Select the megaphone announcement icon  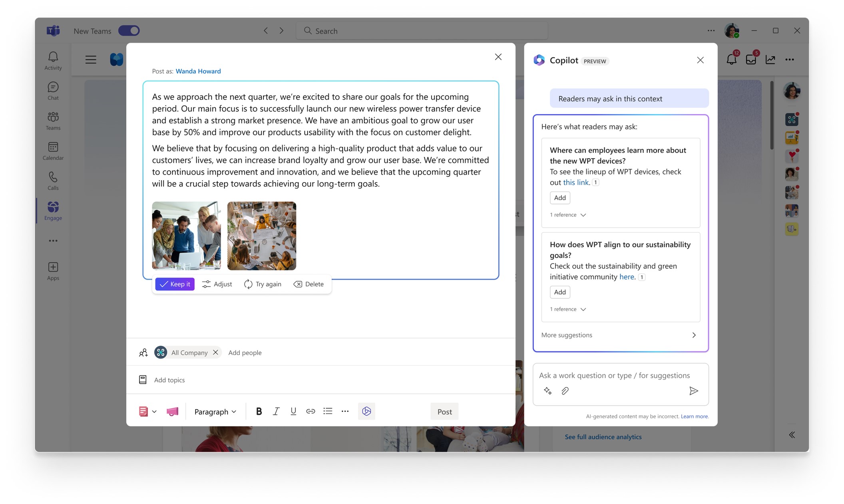(x=172, y=411)
